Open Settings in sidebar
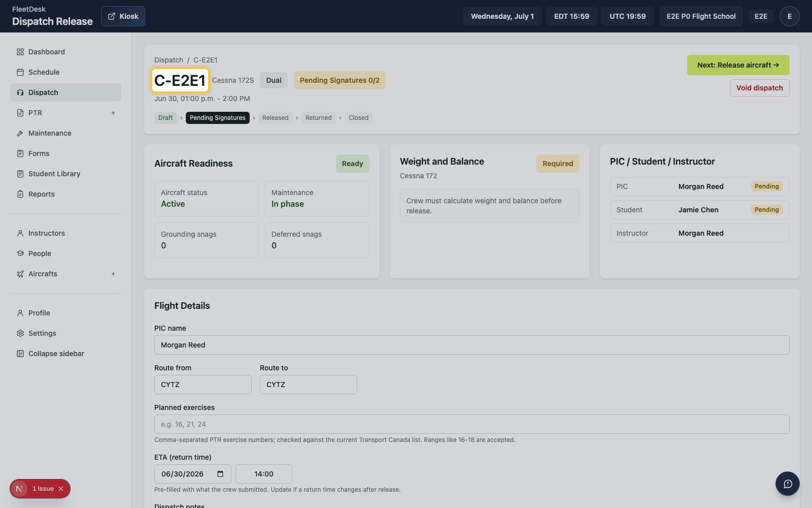The height and width of the screenshot is (508, 812). click(x=65, y=333)
